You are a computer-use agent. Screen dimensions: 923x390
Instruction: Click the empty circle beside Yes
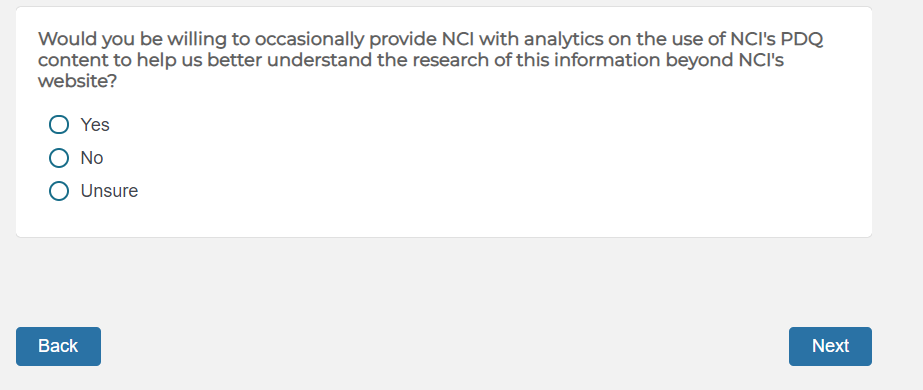59,125
